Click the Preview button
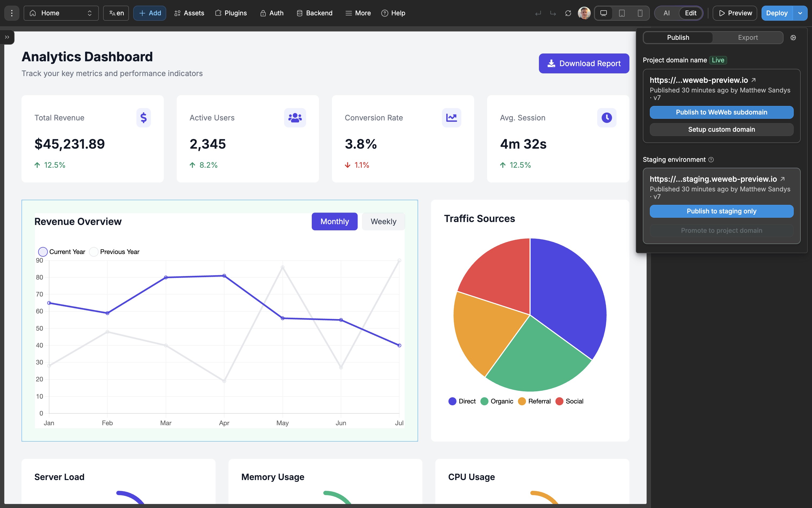 point(735,13)
